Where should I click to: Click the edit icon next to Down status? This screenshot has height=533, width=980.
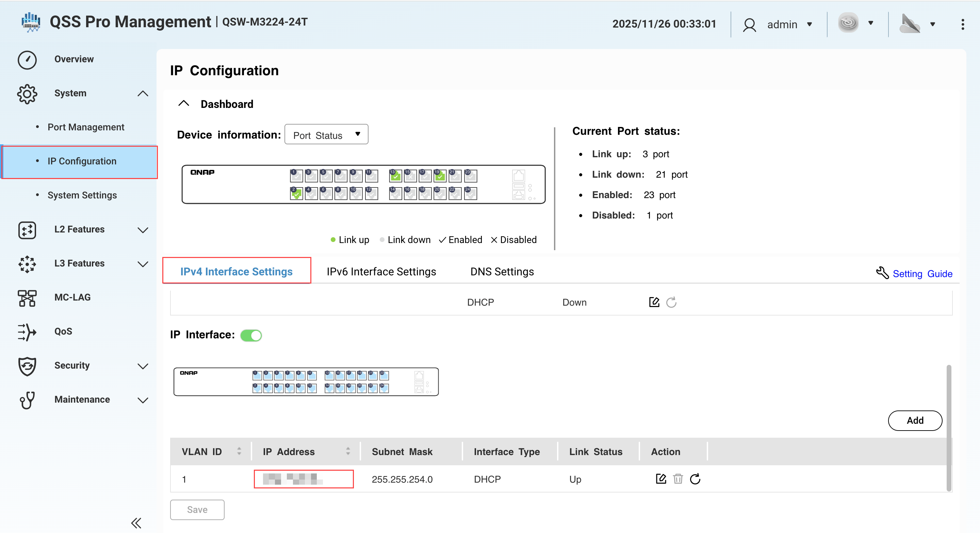[654, 302]
